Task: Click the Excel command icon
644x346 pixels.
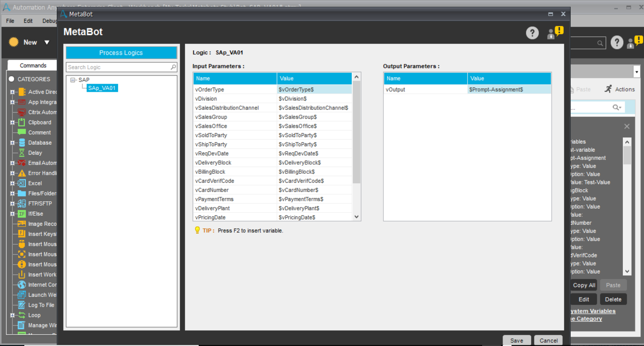Action: coord(22,183)
